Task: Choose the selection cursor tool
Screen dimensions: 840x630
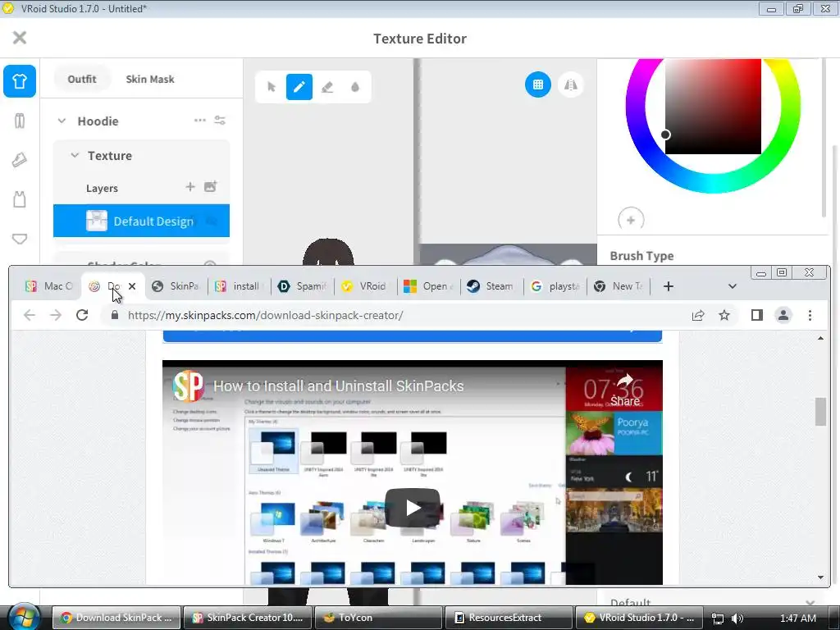Action: point(272,87)
